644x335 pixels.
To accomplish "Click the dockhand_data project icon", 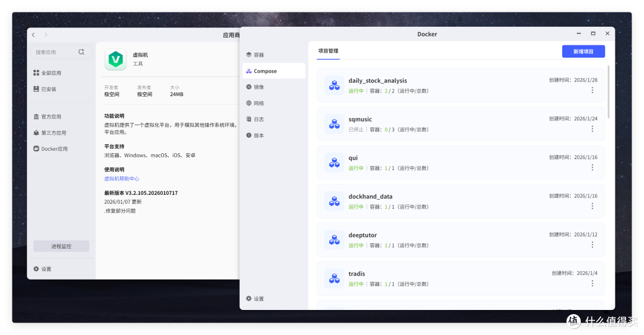I will point(335,201).
